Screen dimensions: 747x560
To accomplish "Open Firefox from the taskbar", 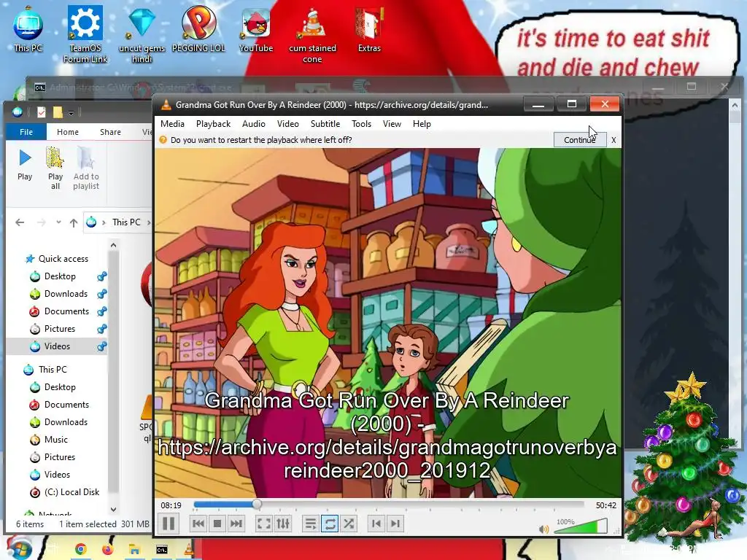I will pos(108,550).
